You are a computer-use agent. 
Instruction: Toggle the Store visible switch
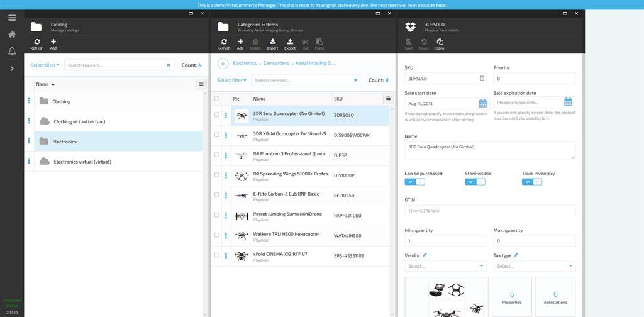click(475, 182)
